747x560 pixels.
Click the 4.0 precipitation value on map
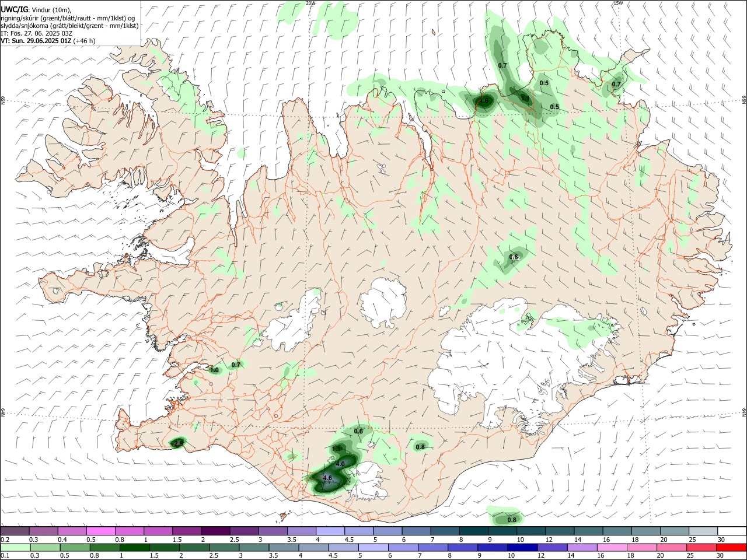(341, 464)
